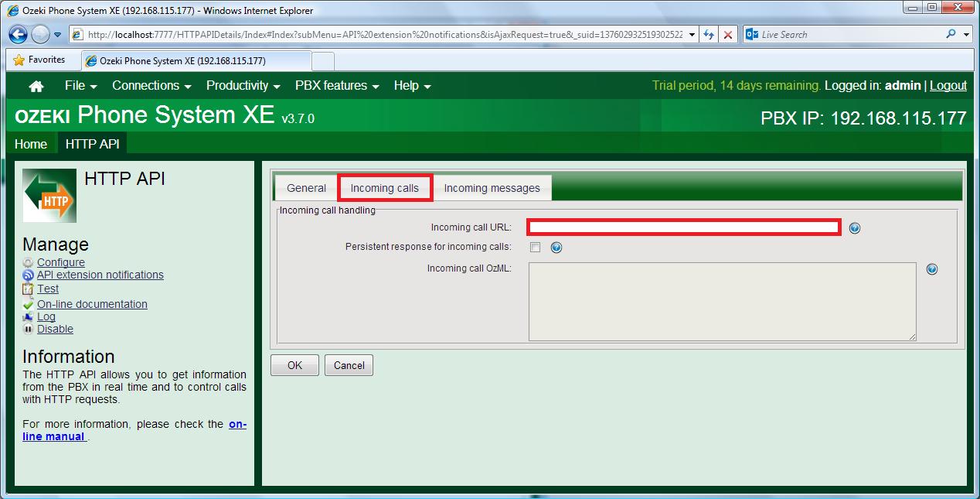
Task: Click the pause icon beside Disable
Action: 29,329
